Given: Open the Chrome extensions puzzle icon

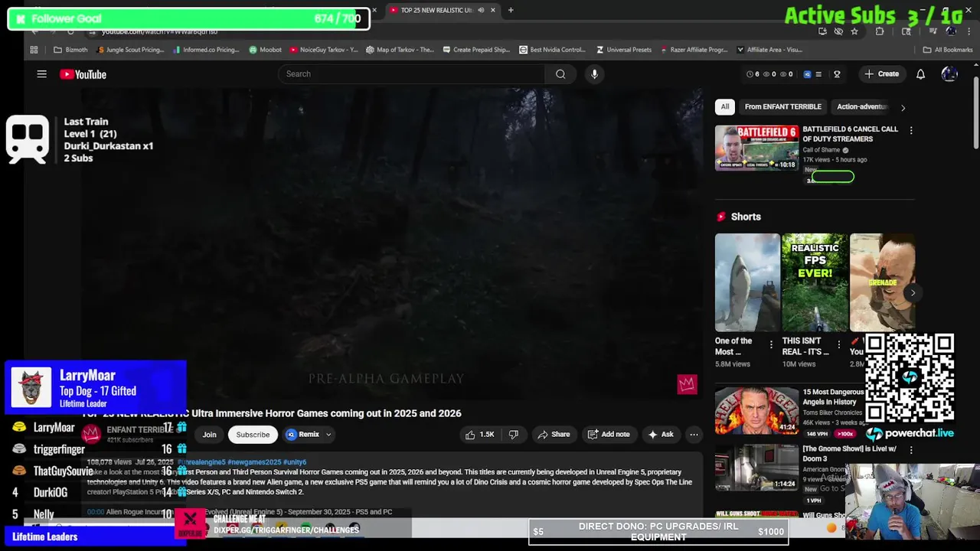Looking at the screenshot, I should tap(880, 31).
